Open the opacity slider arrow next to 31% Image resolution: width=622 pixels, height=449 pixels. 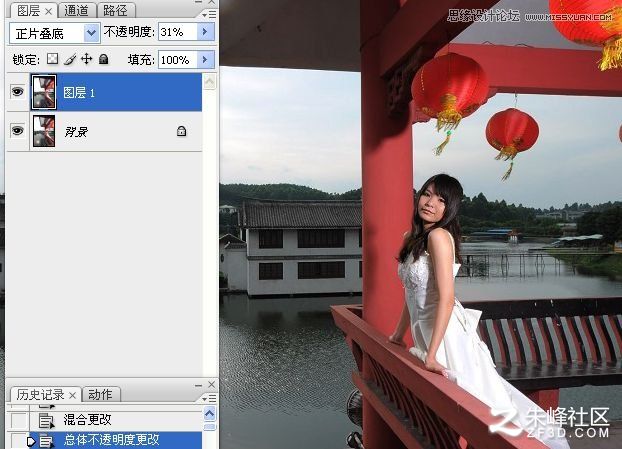click(205, 32)
